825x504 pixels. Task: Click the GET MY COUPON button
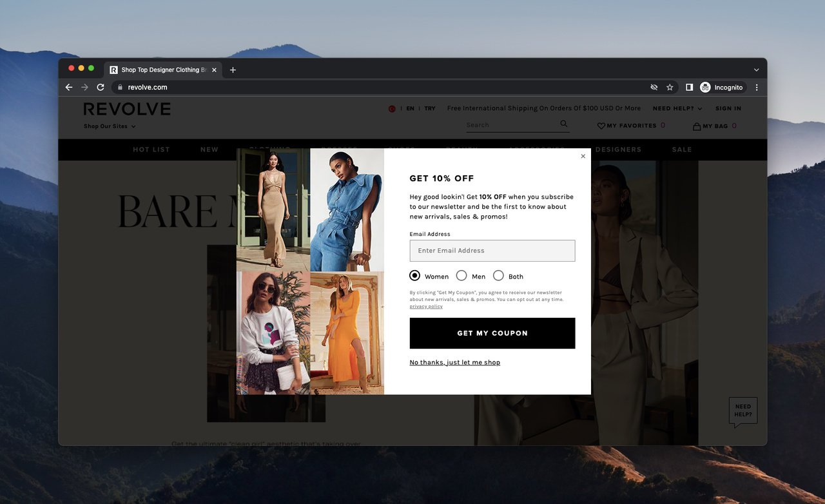coord(492,333)
